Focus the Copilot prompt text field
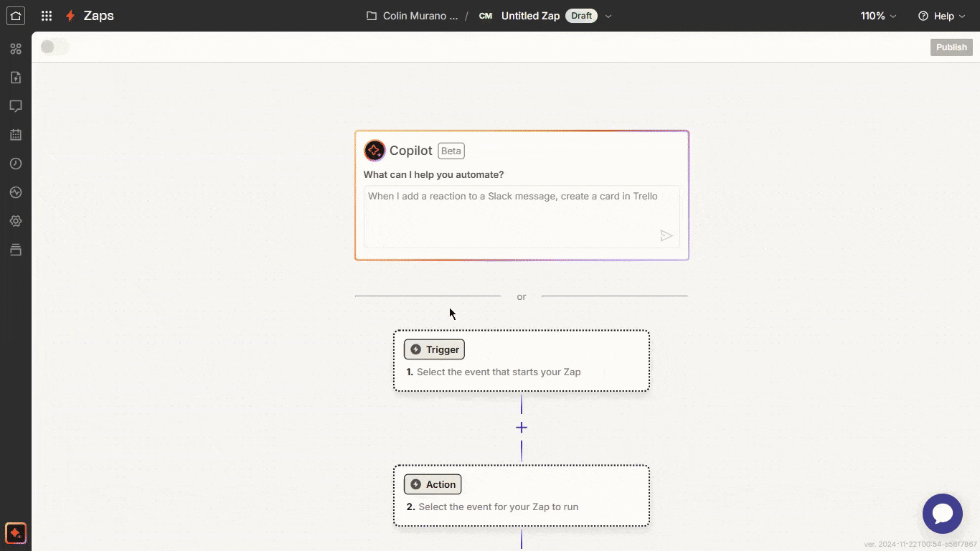The image size is (980, 551). pos(522,217)
